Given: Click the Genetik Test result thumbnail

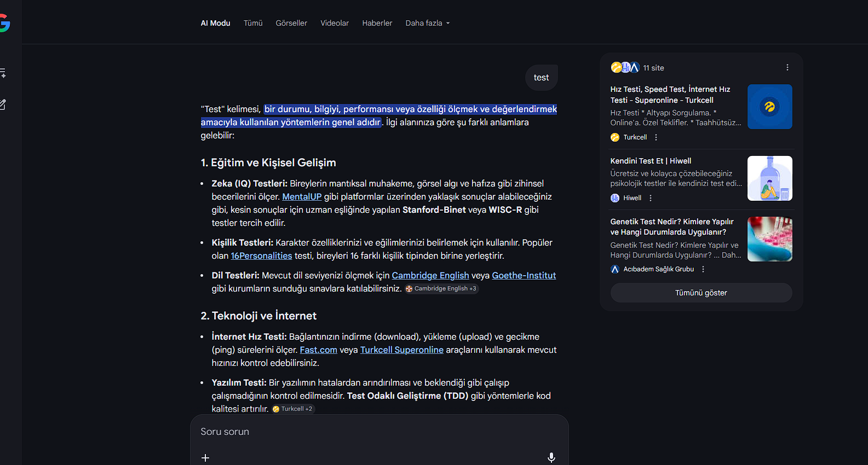Looking at the screenshot, I should 770,239.
